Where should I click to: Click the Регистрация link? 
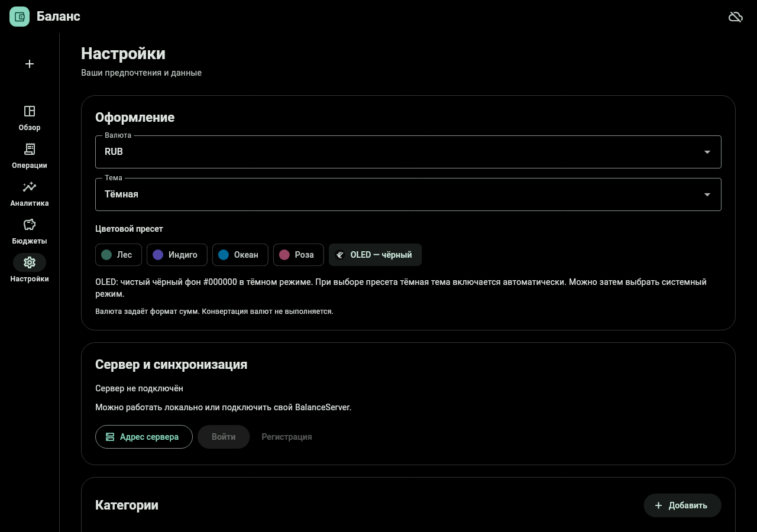287,437
